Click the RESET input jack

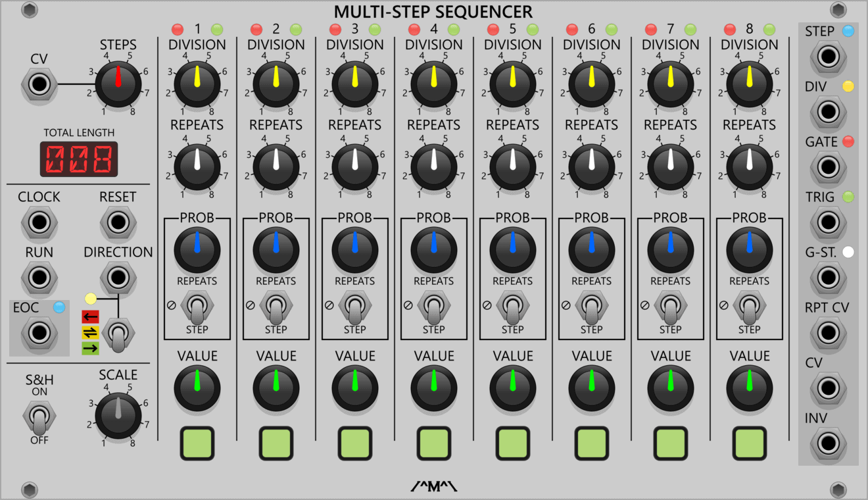pos(118,222)
